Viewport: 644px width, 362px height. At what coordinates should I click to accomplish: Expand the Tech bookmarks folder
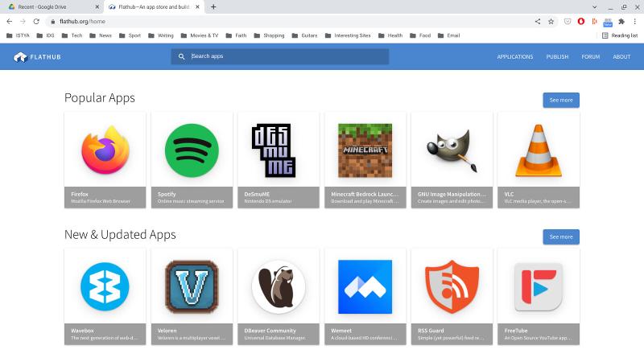(72, 35)
